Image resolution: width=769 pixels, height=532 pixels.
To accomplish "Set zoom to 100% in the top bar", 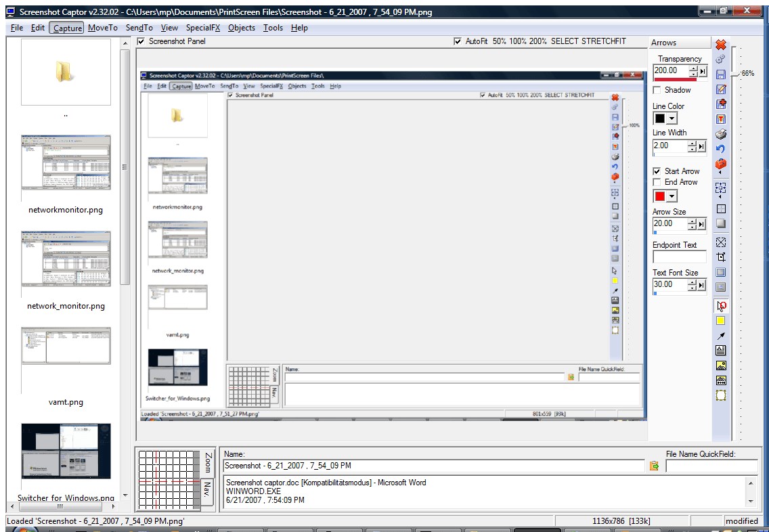I will click(519, 41).
